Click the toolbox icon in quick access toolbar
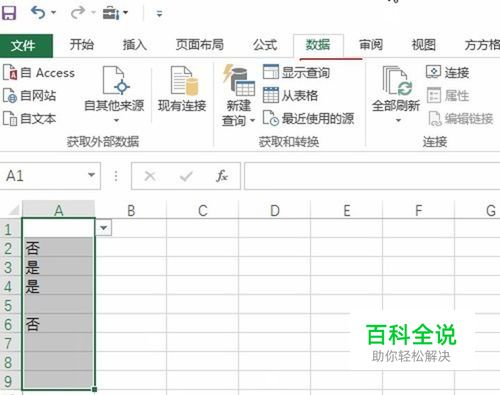Screen dimensions: 500x395 pyautogui.click(x=111, y=13)
